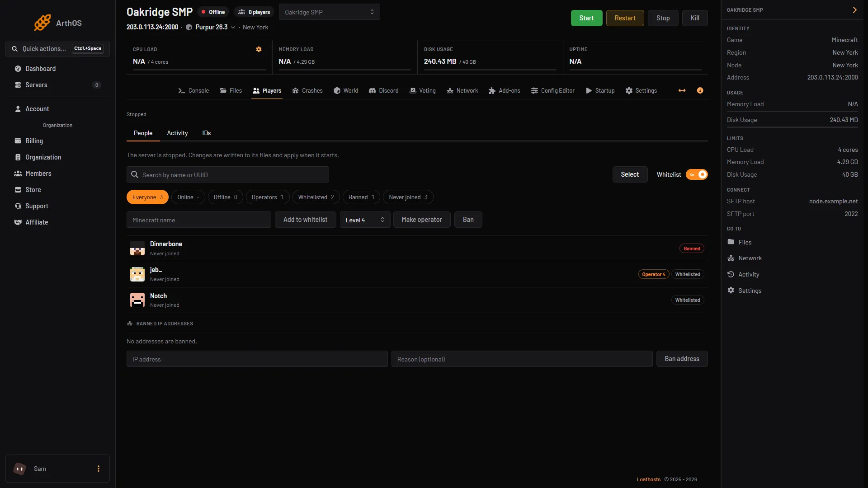Click the Minecraft name input field
Screen dimensions: 868x488
point(199,220)
